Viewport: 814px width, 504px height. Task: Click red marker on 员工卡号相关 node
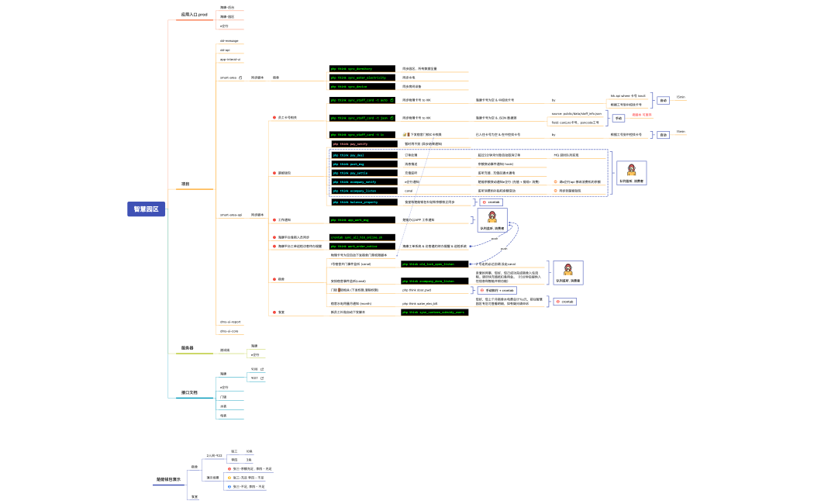[x=274, y=117]
